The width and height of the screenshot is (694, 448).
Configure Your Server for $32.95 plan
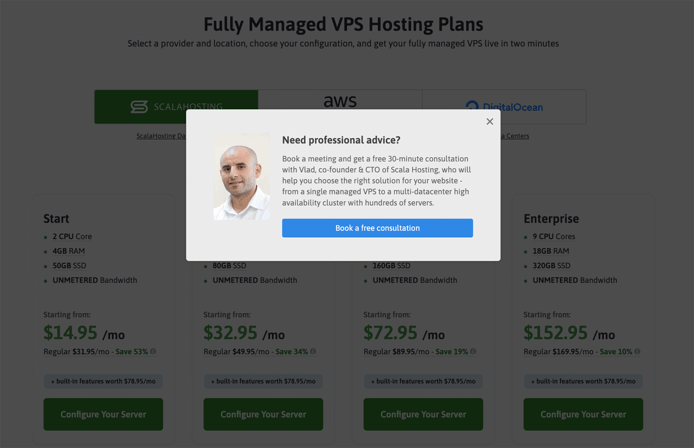pos(263,414)
